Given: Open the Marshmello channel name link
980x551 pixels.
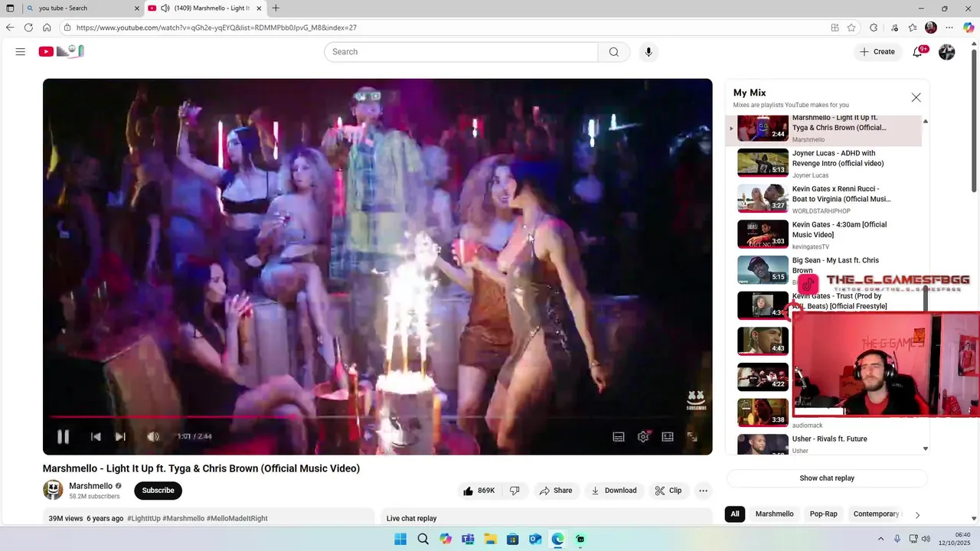Looking at the screenshot, I should (90, 486).
